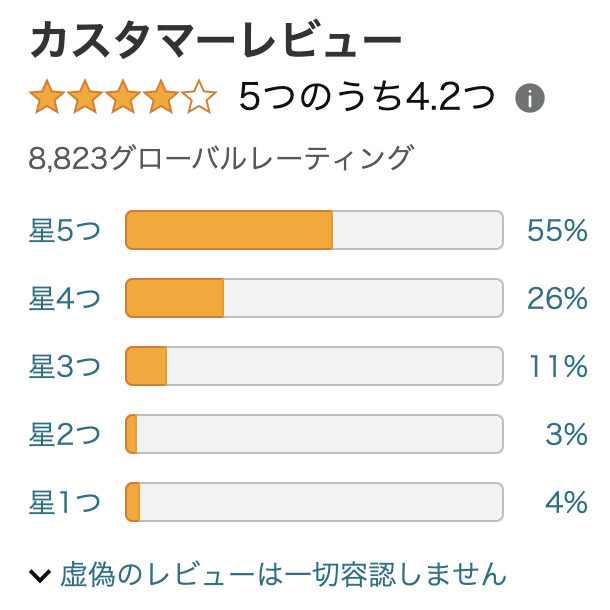The image size is (610, 610).
Task: Open 星2つ reviews link
Action: tap(65, 434)
